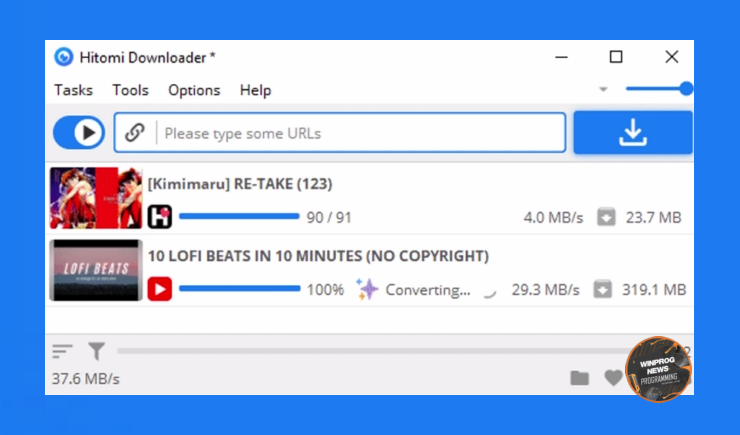Click the filter funnel icon

pos(96,351)
